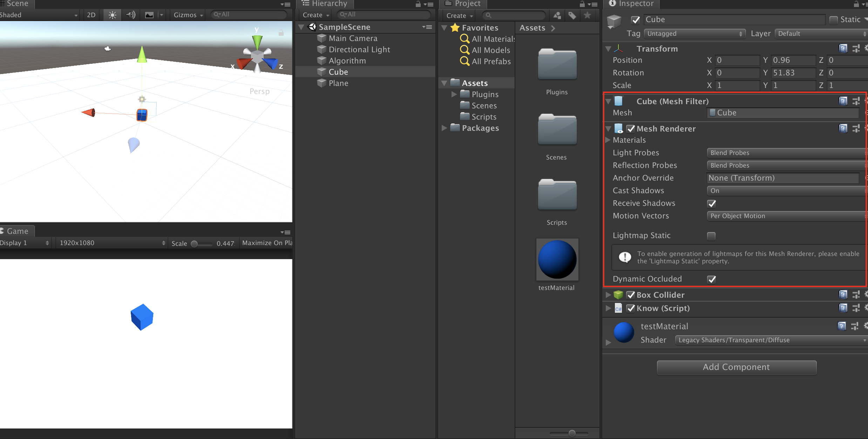The height and width of the screenshot is (439, 868).
Task: Toggle scene audio speaker icon
Action: coord(131,15)
